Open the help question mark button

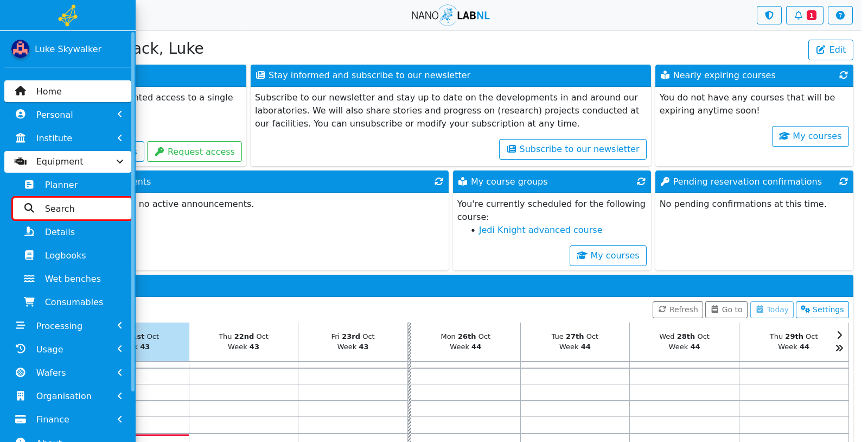tap(840, 15)
